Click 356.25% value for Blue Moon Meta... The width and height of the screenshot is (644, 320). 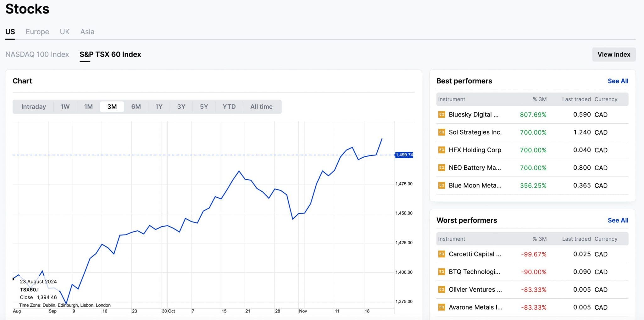[533, 185]
